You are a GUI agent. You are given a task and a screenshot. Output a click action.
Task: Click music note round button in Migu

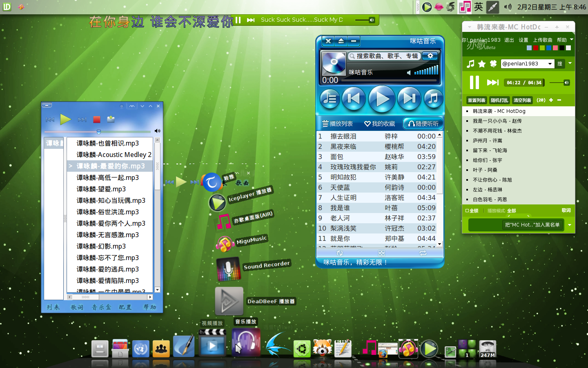point(433,99)
